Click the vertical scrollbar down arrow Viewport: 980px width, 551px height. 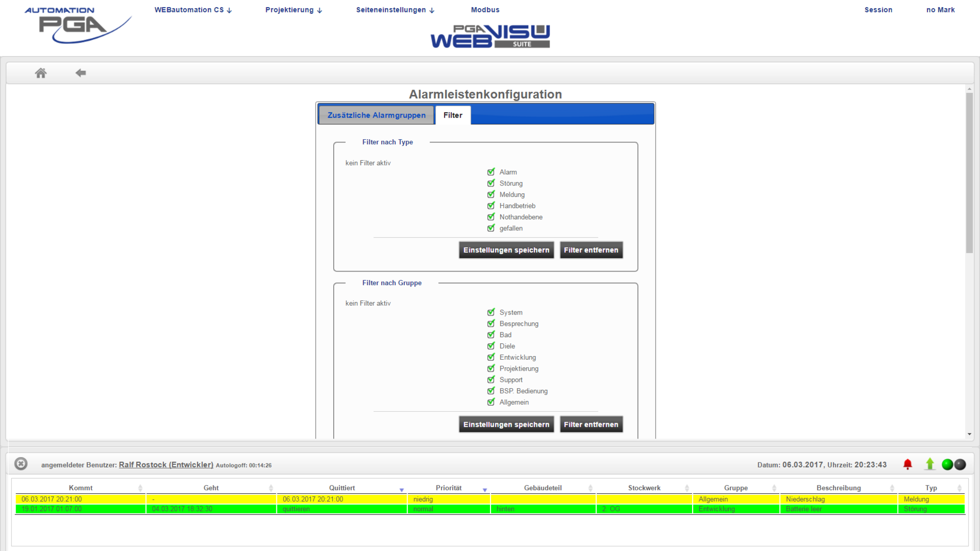pyautogui.click(x=969, y=434)
